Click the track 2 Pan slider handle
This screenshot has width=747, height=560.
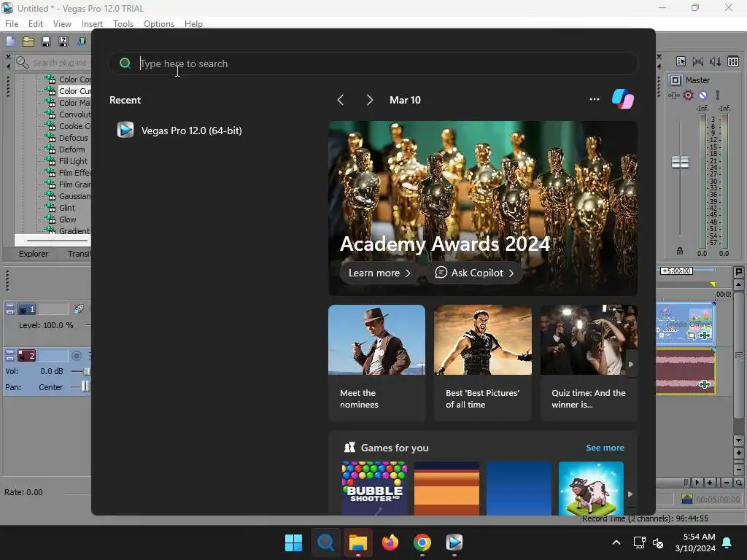pos(85,386)
